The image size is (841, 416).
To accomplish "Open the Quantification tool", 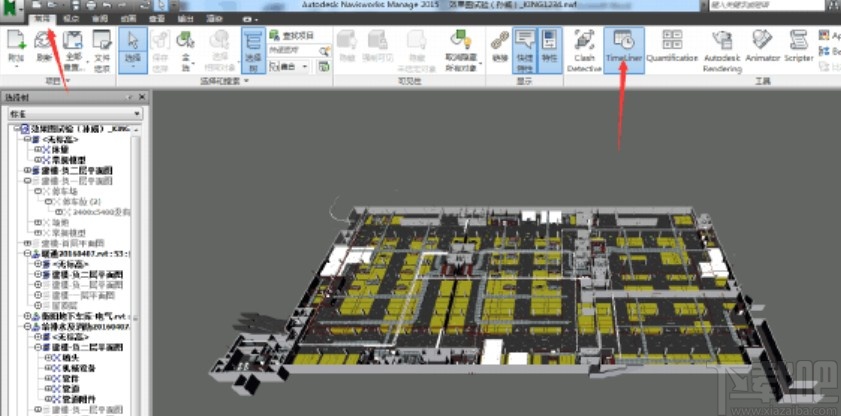I will click(x=672, y=47).
